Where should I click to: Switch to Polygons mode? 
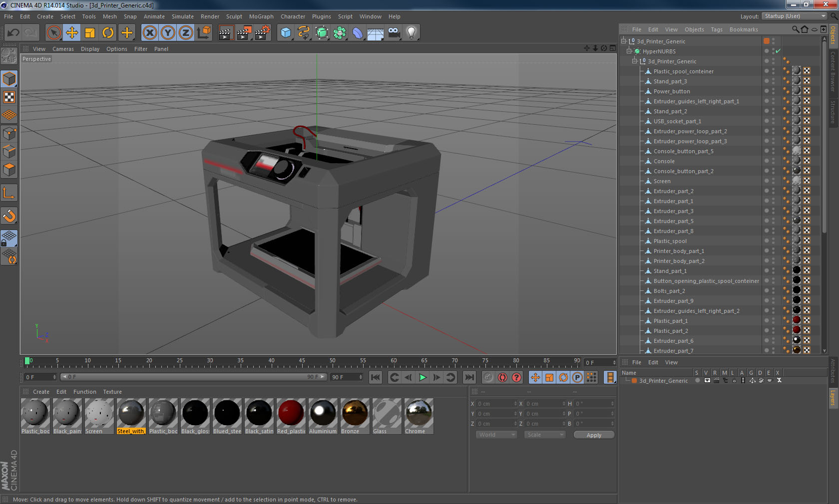(9, 170)
